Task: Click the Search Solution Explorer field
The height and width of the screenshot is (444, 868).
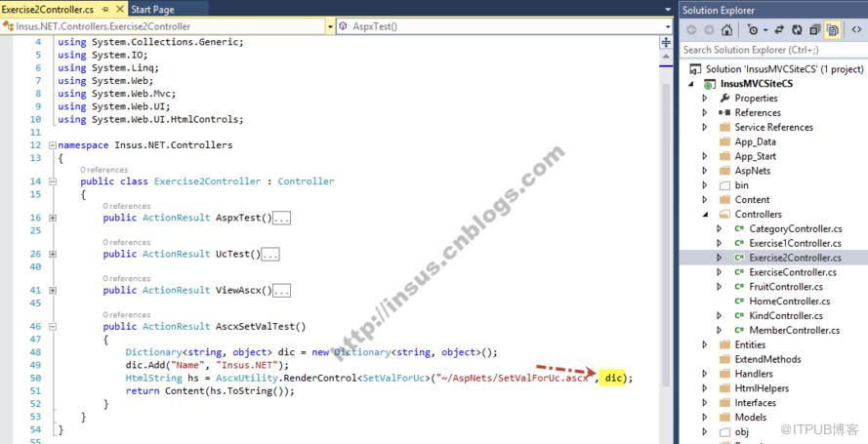Action: click(x=773, y=50)
